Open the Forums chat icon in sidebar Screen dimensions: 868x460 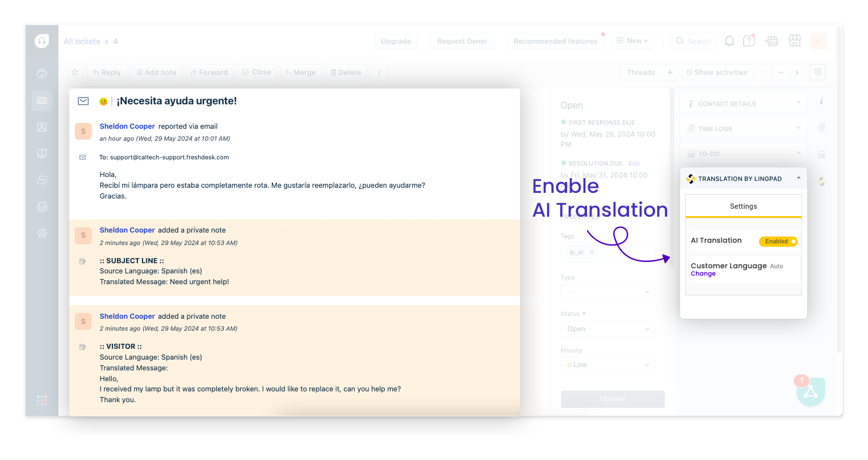coord(42,180)
